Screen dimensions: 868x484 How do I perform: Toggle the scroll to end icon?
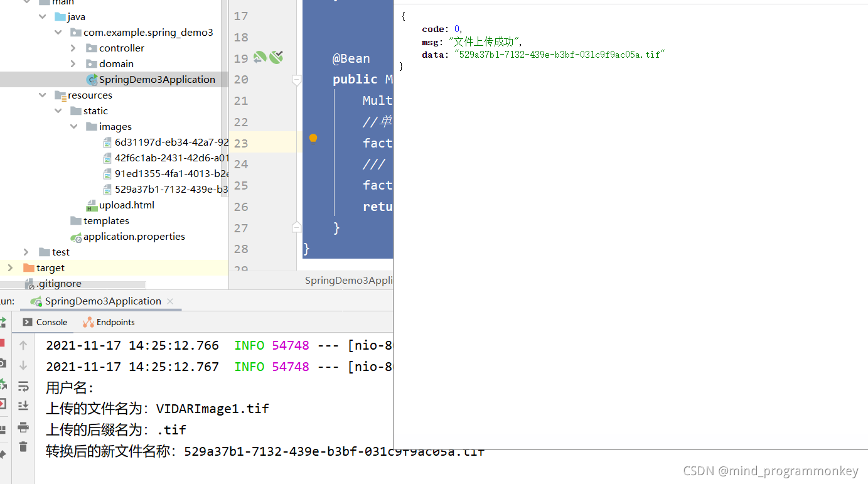[23, 406]
